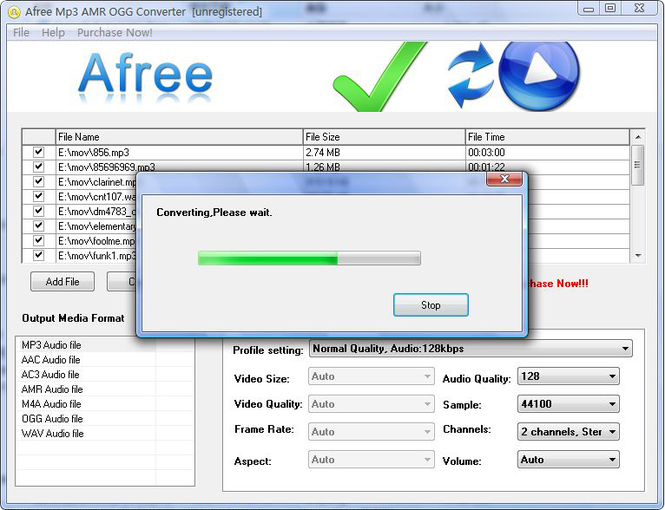Viewport: 665px width, 510px height.
Task: Open the Sample 44100 dropdown
Action: pos(568,404)
